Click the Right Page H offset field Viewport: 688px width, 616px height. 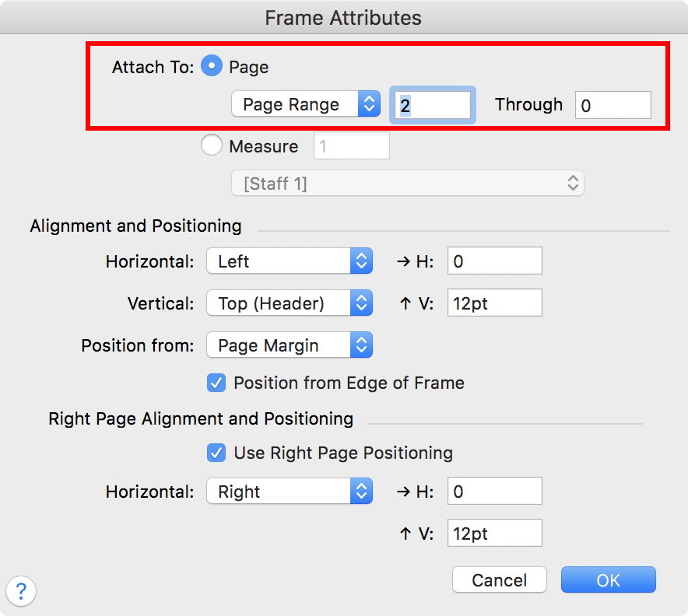[494, 492]
